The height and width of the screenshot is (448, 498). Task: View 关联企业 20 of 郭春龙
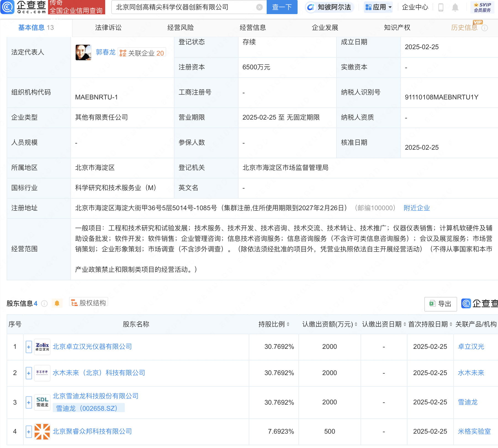coord(142,53)
